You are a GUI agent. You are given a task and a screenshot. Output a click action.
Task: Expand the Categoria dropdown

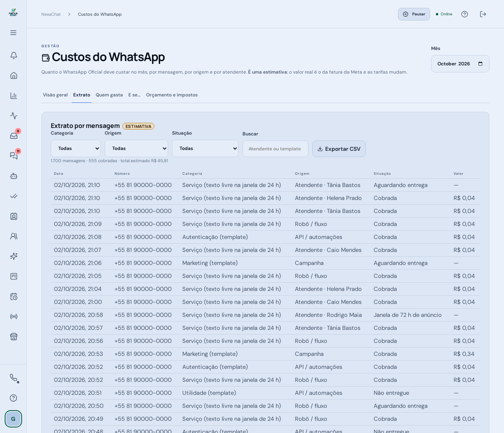click(76, 148)
